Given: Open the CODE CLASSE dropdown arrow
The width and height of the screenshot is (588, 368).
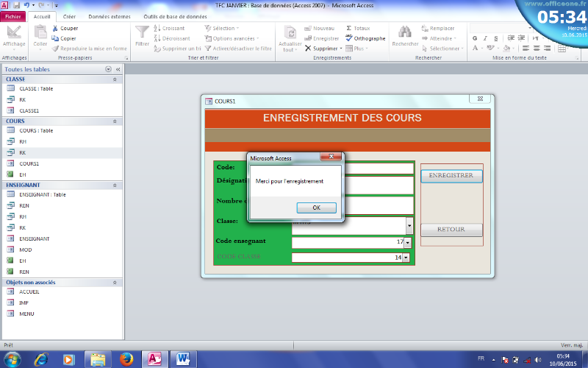Looking at the screenshot, I should point(408,258).
